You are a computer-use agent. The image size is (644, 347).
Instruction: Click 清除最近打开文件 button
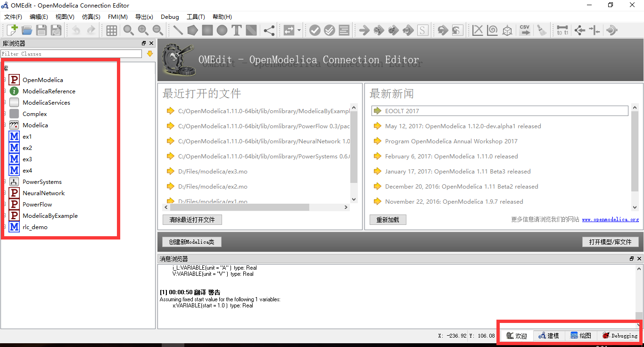pos(192,220)
